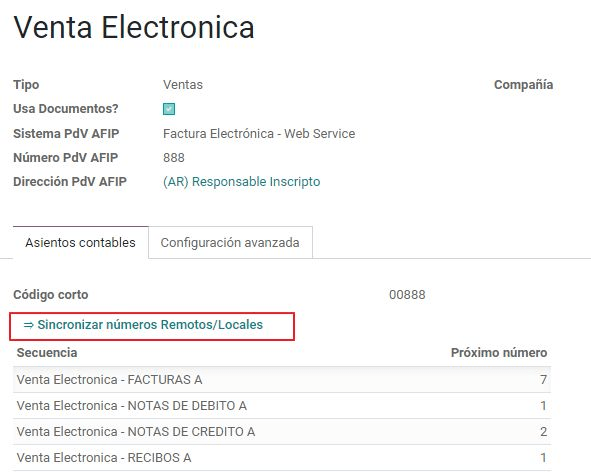The image size is (591, 472).
Task: Select the NOTAS DE DEBITO A row
Action: (282, 406)
